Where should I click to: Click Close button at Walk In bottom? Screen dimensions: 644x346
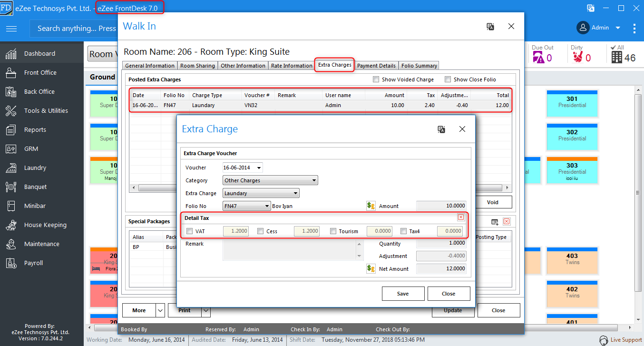[498, 310]
